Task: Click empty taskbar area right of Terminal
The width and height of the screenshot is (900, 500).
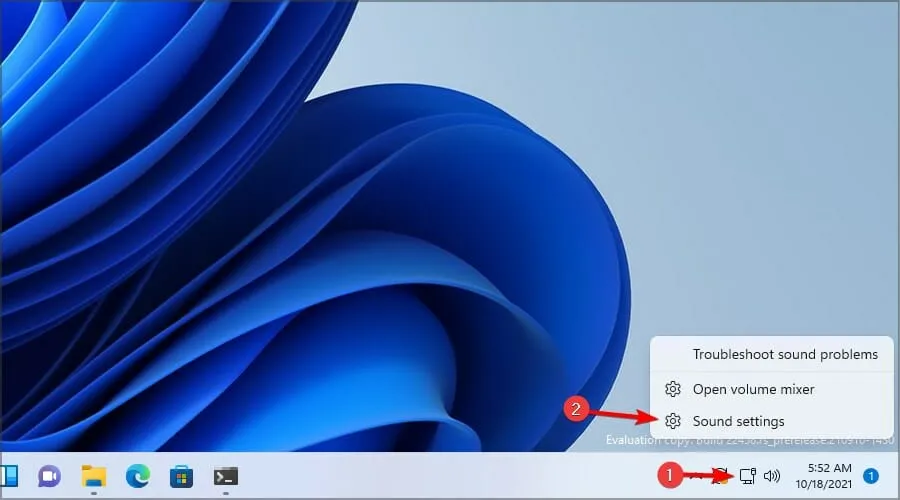Action: (x=450, y=476)
